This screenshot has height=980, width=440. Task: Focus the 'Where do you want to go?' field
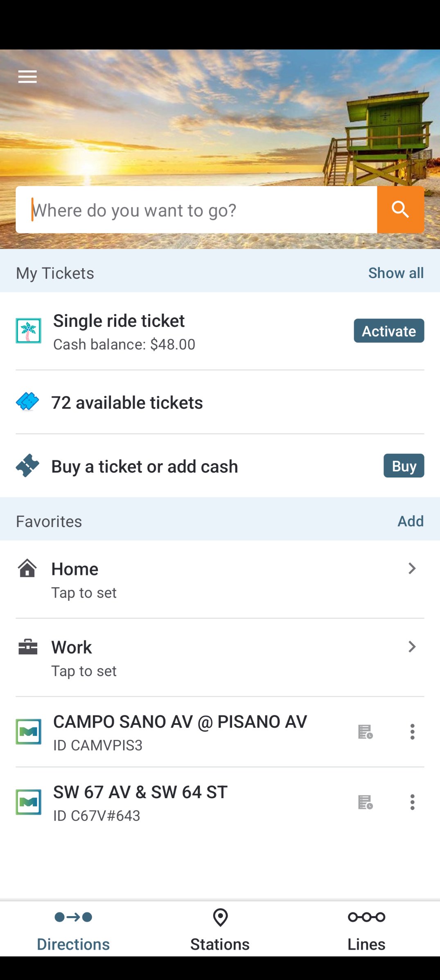[196, 210]
